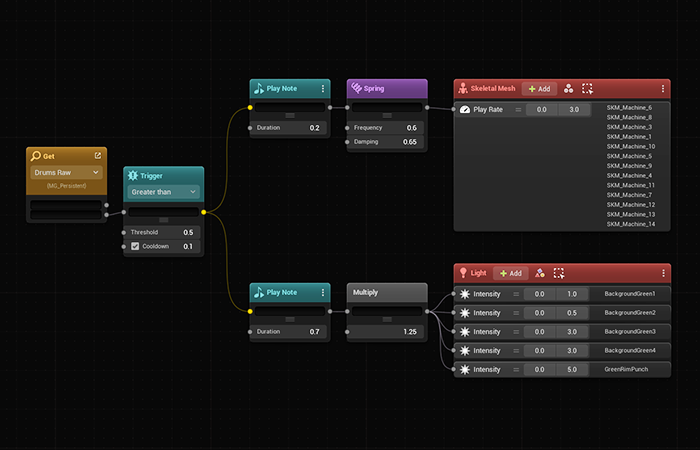Select SKM_Machine_10 in mesh list
700x450 pixels.
point(631,146)
